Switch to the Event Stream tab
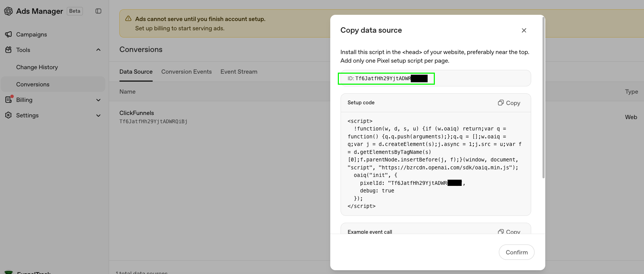 239,72
